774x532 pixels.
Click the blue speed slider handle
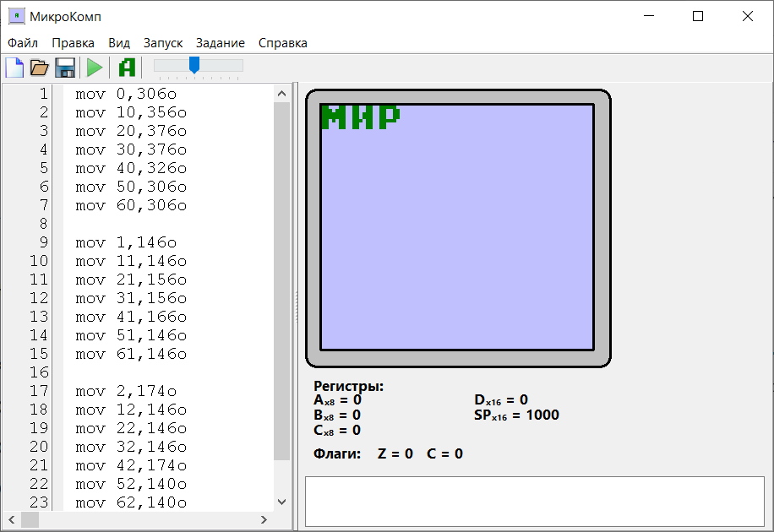(x=193, y=65)
